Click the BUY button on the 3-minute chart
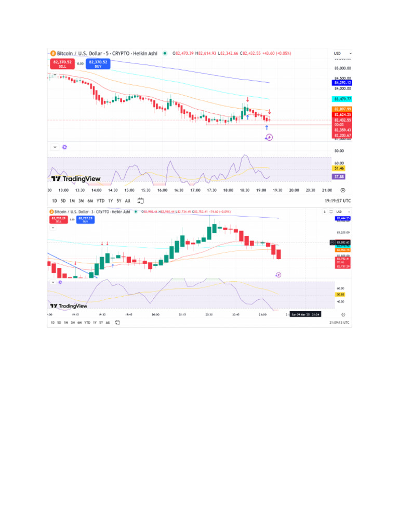 84,219
